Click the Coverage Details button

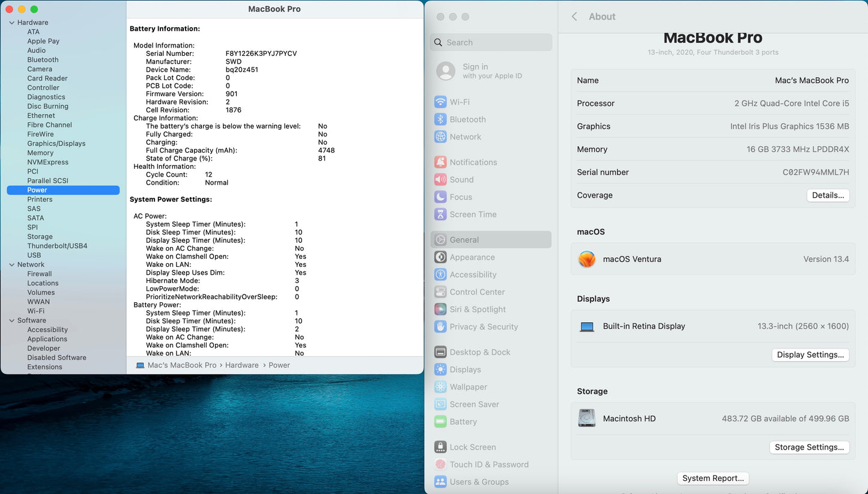[x=828, y=195]
